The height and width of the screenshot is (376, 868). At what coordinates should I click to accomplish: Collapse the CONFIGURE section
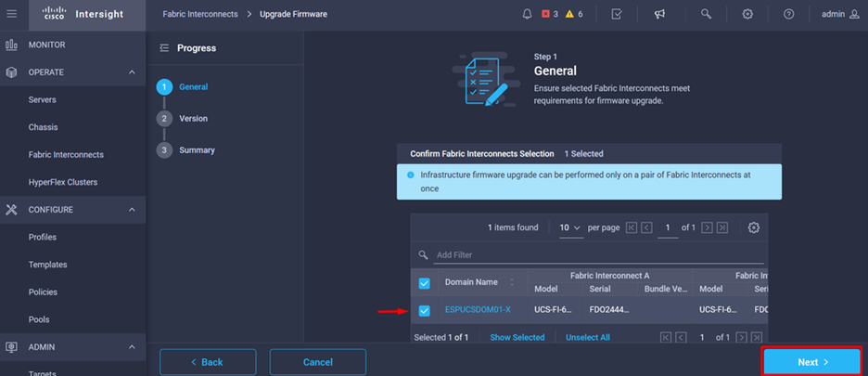132,210
